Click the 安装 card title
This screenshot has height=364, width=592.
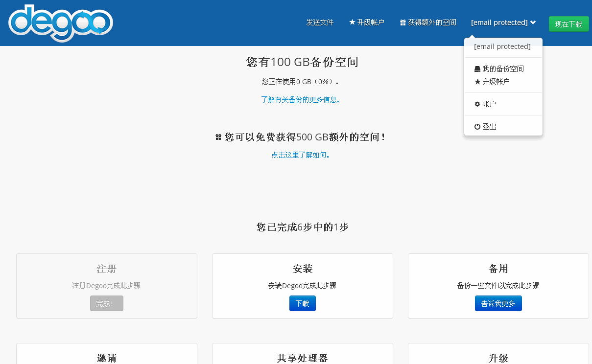tap(303, 269)
